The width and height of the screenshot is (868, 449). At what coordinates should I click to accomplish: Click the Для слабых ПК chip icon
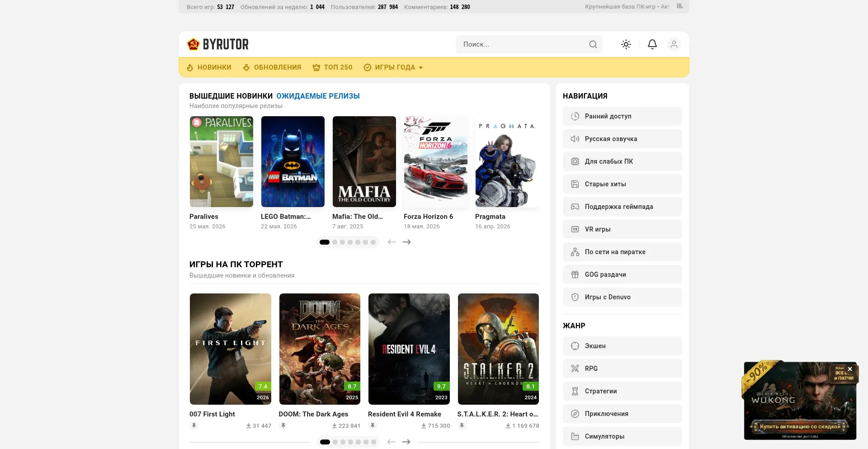(x=575, y=161)
